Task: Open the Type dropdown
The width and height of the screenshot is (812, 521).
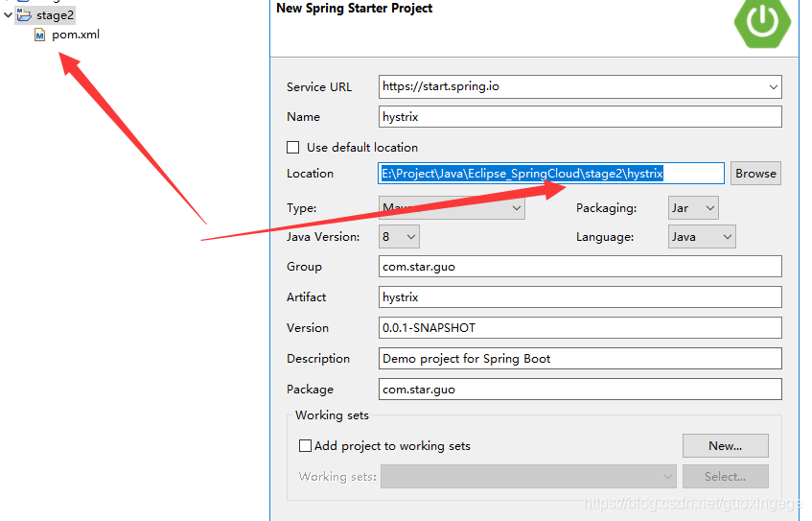Action: click(452, 208)
